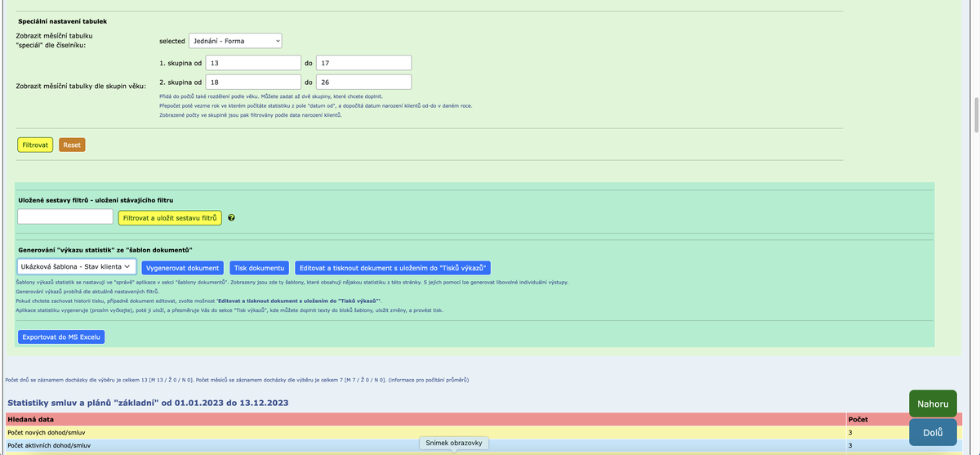Jump up with the green Nahoru button
This screenshot has width=980, height=455.
pos(932,404)
